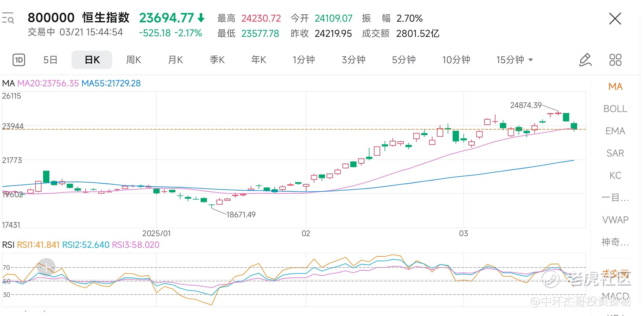
Task: Open the pencil drawing tool
Action: pos(585,60)
